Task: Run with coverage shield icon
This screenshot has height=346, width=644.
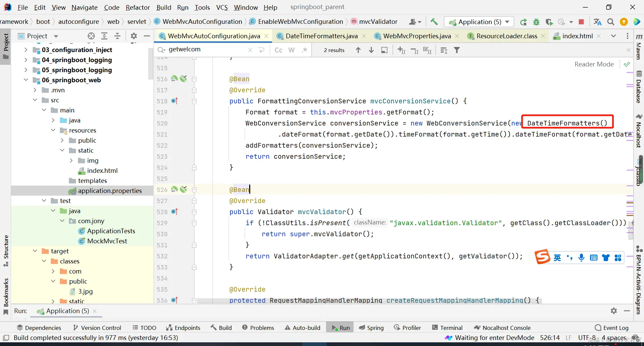Action: pyautogui.click(x=549, y=22)
